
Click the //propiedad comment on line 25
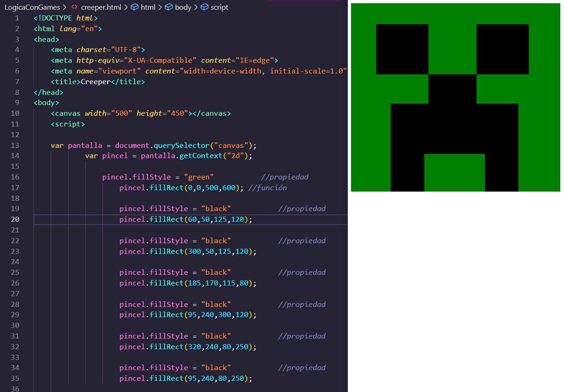point(302,272)
